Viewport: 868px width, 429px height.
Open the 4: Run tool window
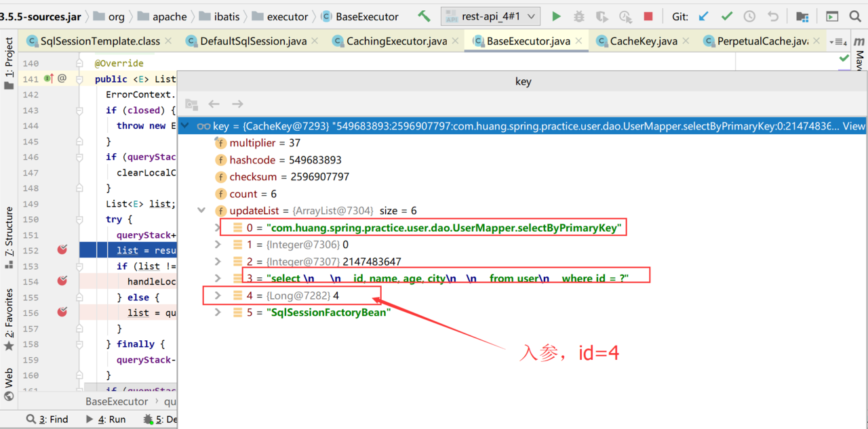106,420
